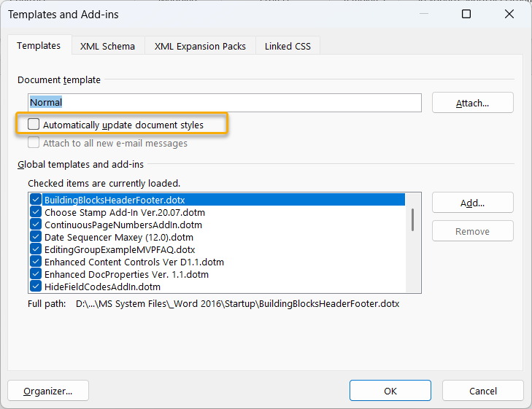This screenshot has height=409, width=532.
Task: Click the Document template Normal field
Action: 225,103
